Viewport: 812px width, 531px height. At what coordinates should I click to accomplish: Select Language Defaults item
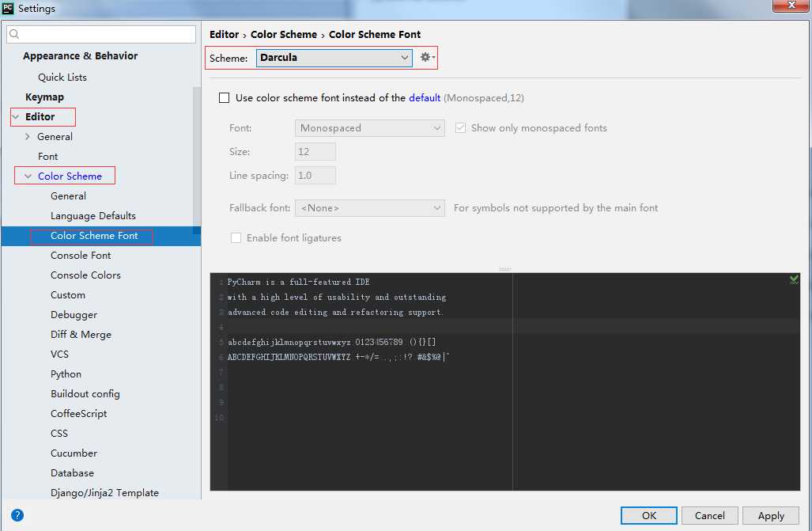click(93, 216)
